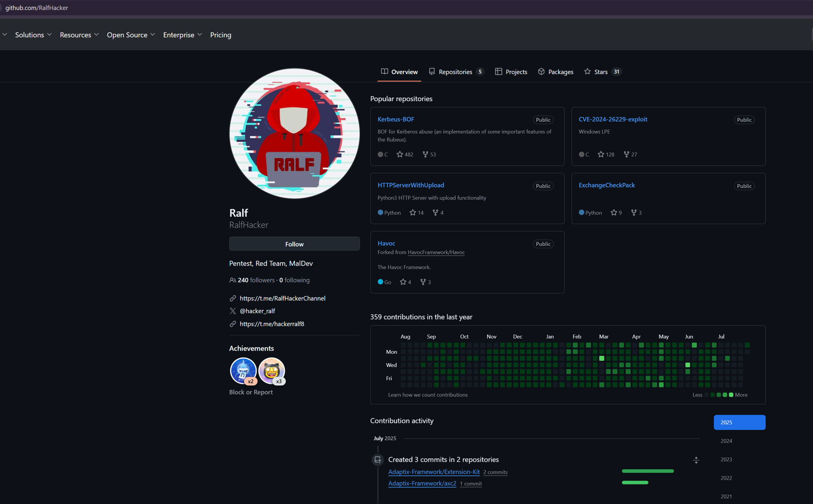Switch to the Repositories tab

point(455,72)
